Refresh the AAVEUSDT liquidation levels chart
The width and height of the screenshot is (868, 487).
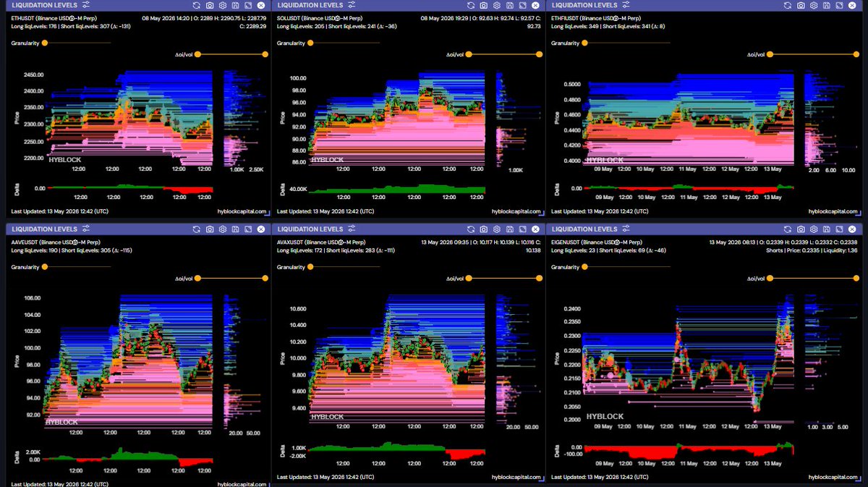click(196, 229)
